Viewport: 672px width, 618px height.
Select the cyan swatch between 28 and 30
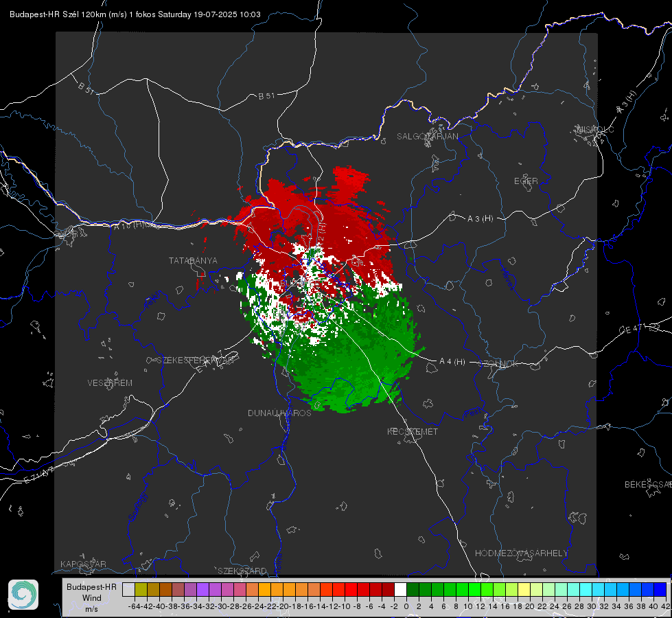pyautogui.click(x=586, y=589)
